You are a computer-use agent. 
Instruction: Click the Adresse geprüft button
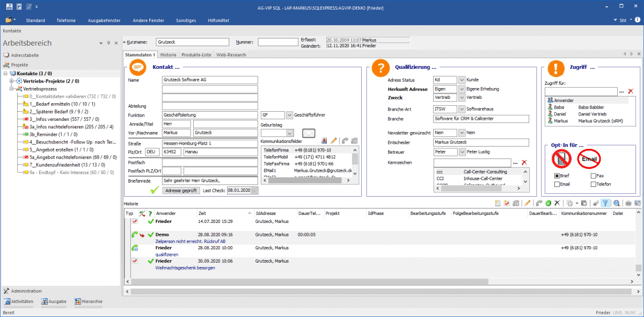pyautogui.click(x=180, y=190)
